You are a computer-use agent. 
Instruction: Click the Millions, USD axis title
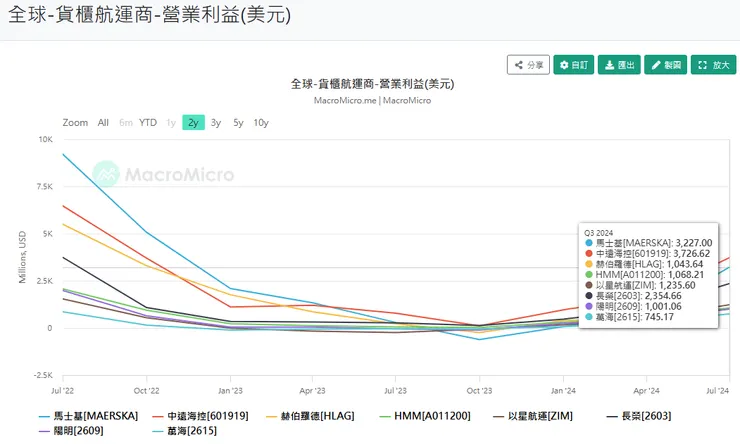22,257
